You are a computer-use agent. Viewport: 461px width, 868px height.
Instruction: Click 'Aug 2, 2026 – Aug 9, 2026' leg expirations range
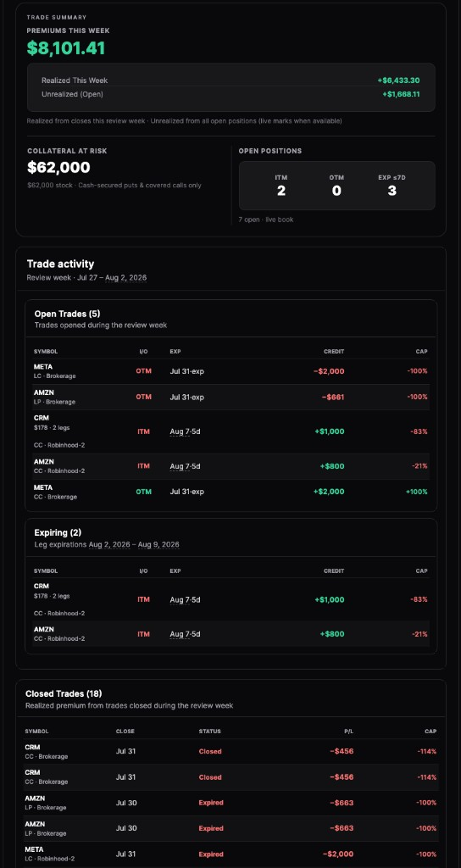(x=133, y=545)
